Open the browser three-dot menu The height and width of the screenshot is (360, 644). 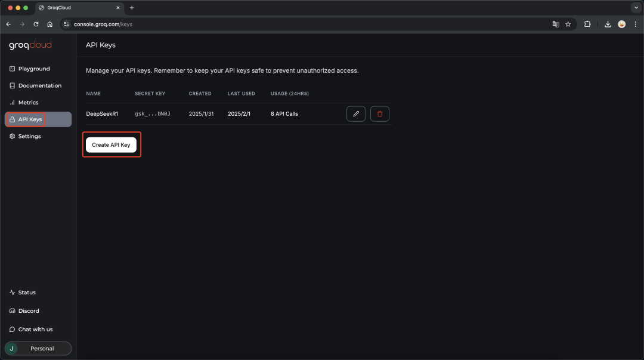[636, 24]
